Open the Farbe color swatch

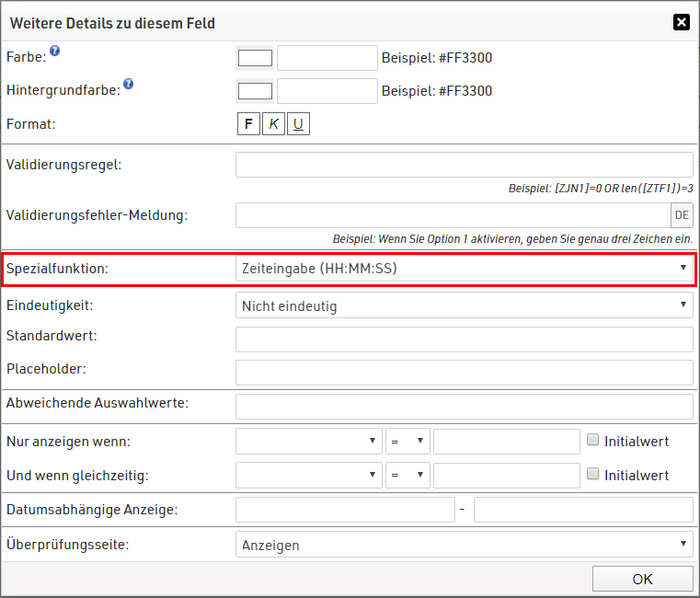[x=255, y=58]
